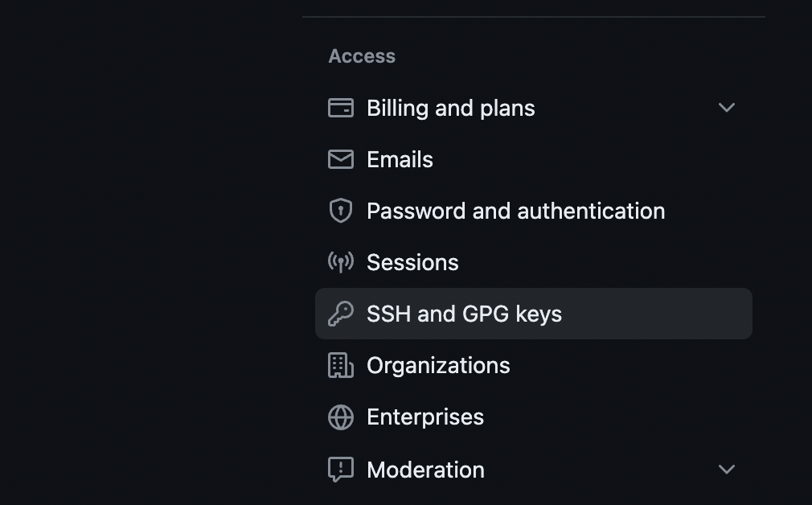Select the Moderation text label
Viewport: 812px width, 505px height.
tap(425, 470)
